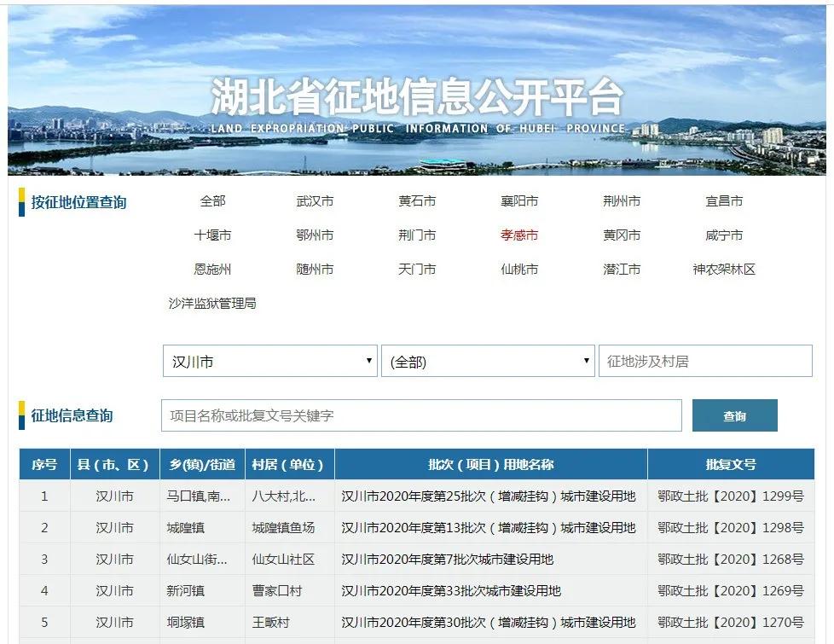The width and height of the screenshot is (834, 644).
Task: Select approval number 鄂政土批【2020】1268号
Action: coord(731,560)
